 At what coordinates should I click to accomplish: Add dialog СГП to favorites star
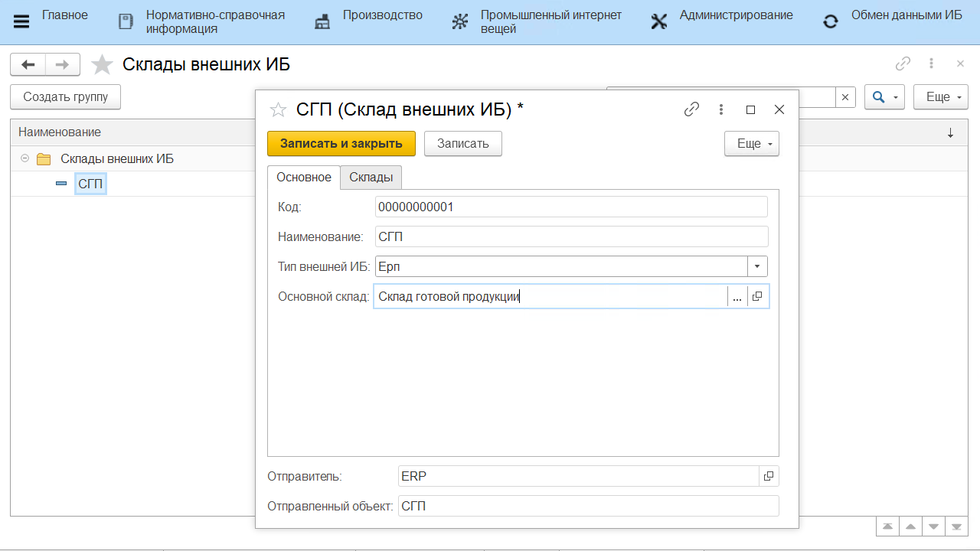tap(277, 110)
